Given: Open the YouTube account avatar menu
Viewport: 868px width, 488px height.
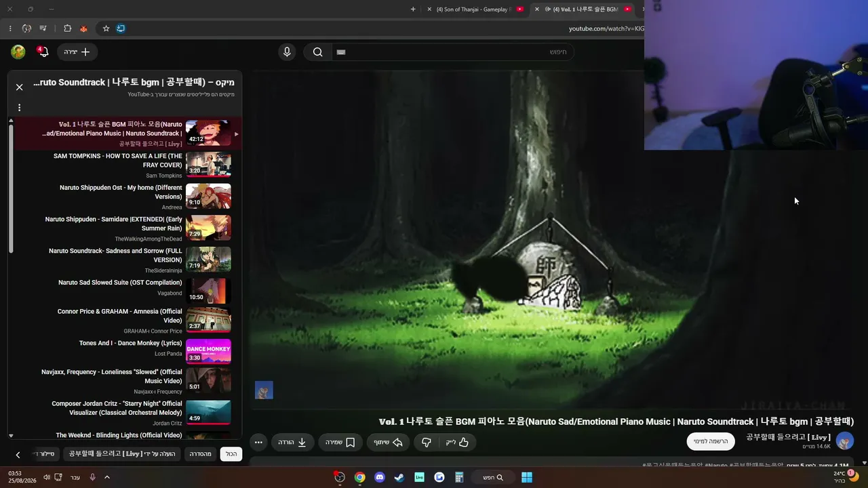Looking at the screenshot, I should click(x=18, y=52).
